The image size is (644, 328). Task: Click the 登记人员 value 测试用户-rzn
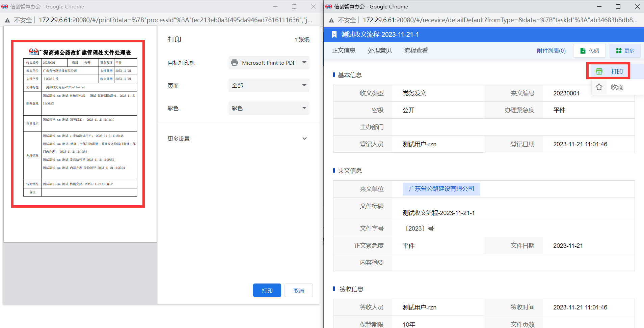pos(420,144)
